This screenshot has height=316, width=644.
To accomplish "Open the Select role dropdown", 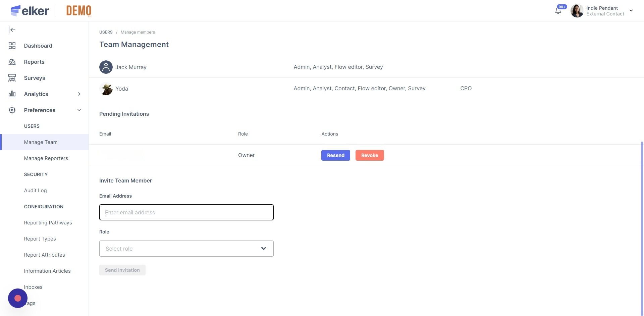I will (186, 249).
